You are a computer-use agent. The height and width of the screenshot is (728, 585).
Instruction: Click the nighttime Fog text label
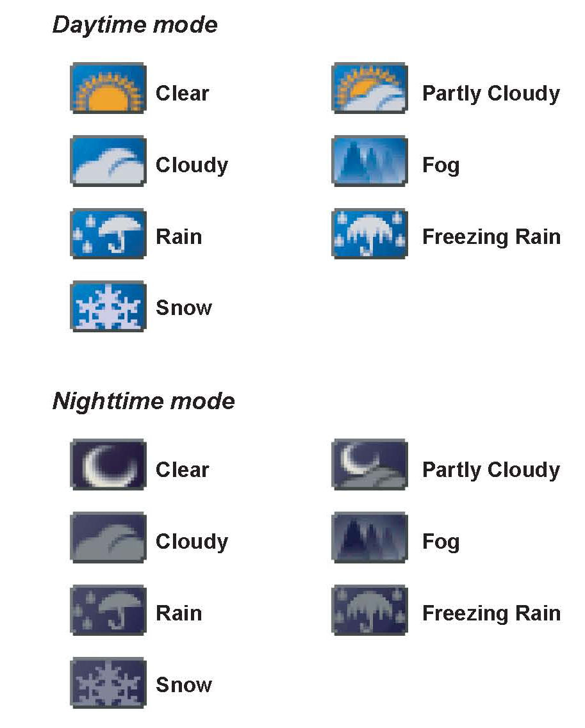441,542
